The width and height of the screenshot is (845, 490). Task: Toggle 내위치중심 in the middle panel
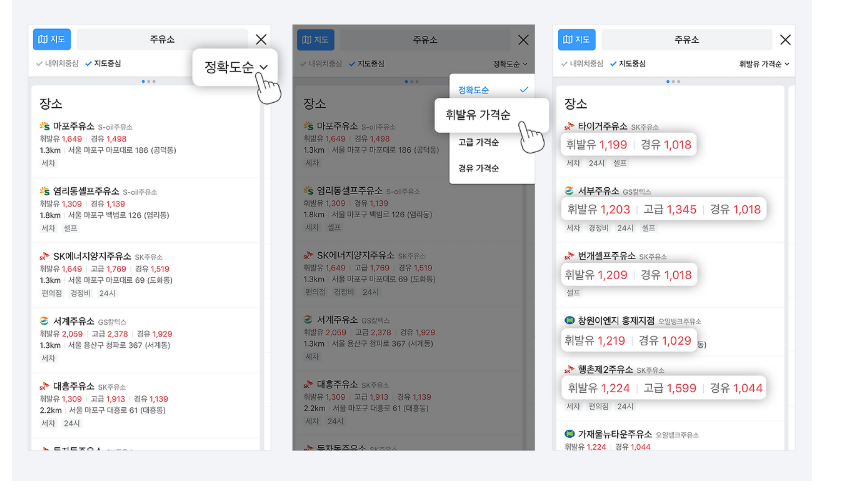tap(321, 64)
